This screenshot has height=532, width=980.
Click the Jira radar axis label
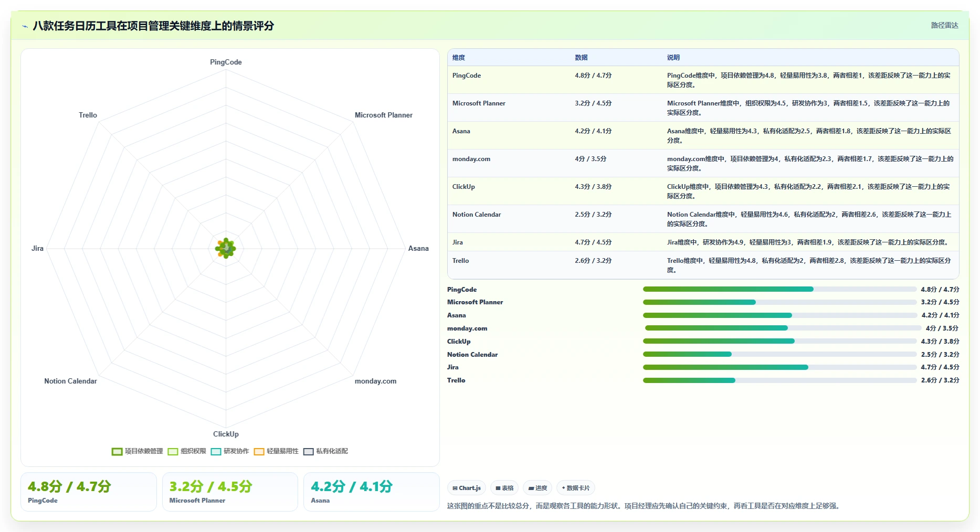click(x=37, y=248)
